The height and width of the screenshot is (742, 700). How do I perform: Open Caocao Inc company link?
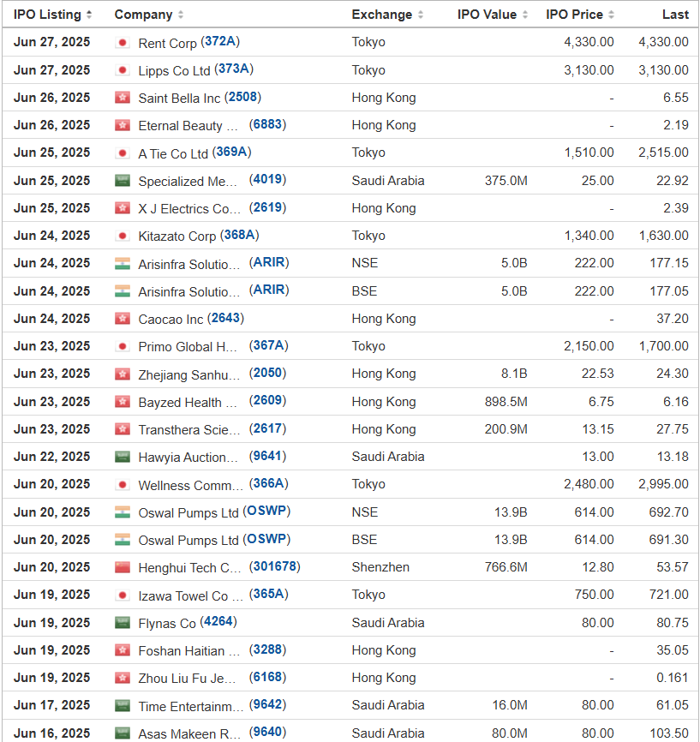click(171, 320)
